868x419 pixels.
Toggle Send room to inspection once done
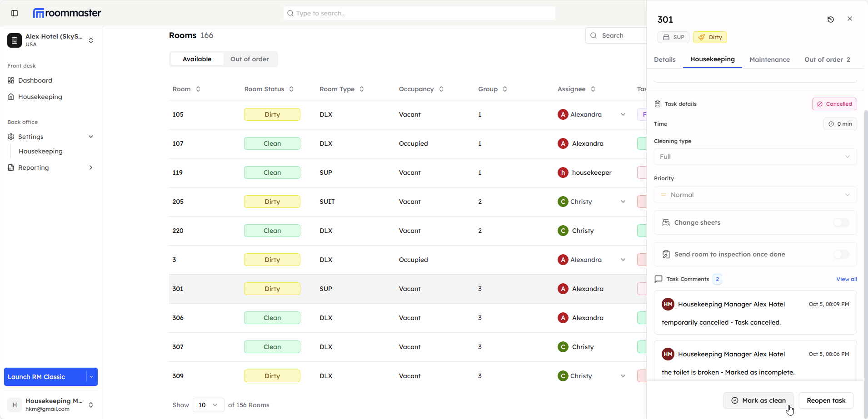tap(841, 254)
